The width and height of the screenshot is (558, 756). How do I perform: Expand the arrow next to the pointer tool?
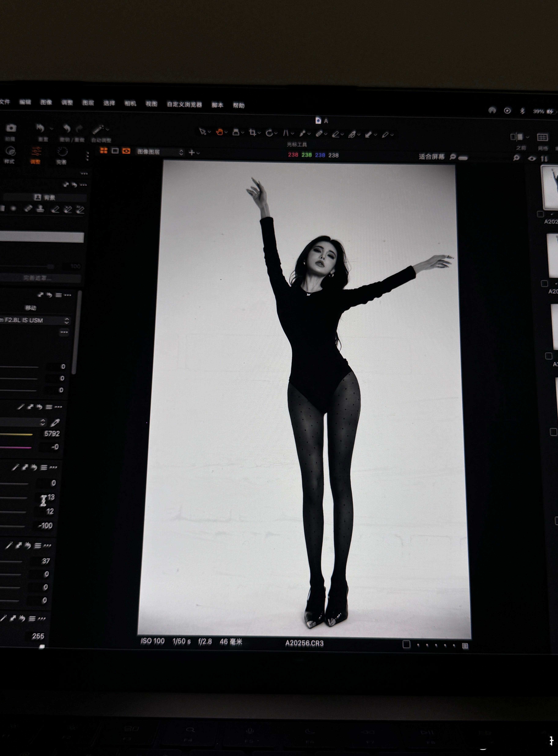click(209, 132)
